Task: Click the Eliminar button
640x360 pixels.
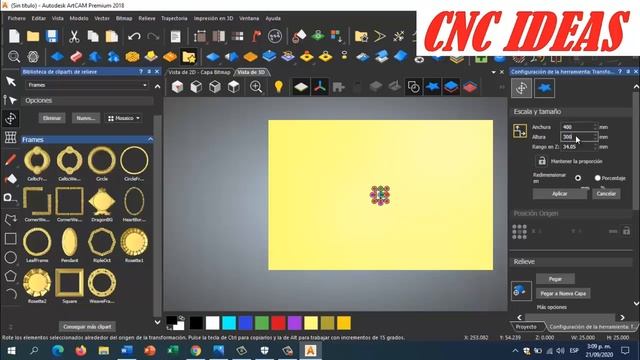Action: coord(52,118)
